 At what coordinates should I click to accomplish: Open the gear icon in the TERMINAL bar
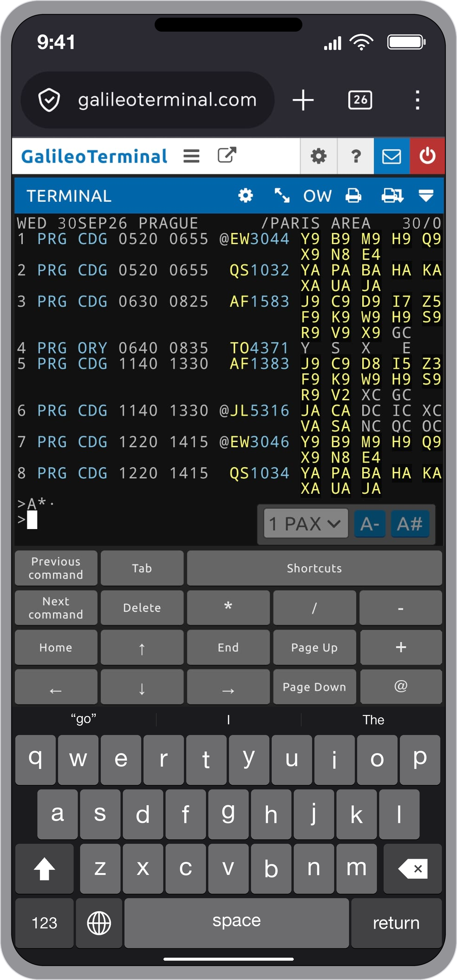[246, 196]
